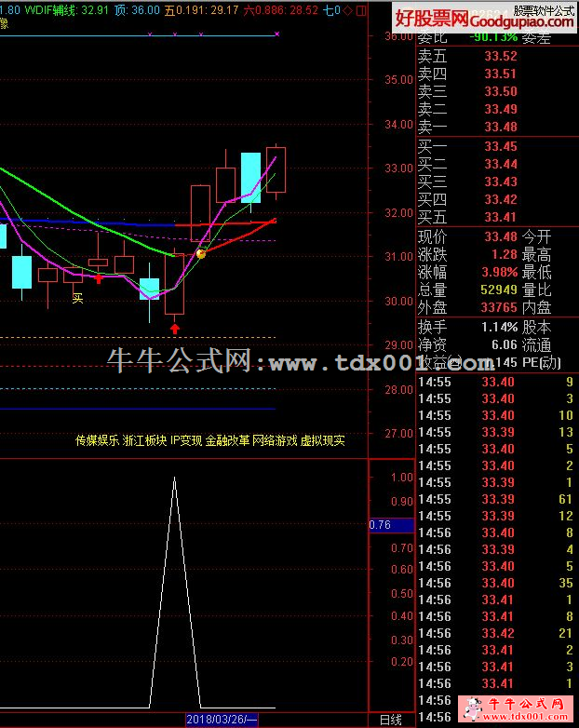Click the 今开 label
Screen dimensions: 579x728
(x=536, y=237)
